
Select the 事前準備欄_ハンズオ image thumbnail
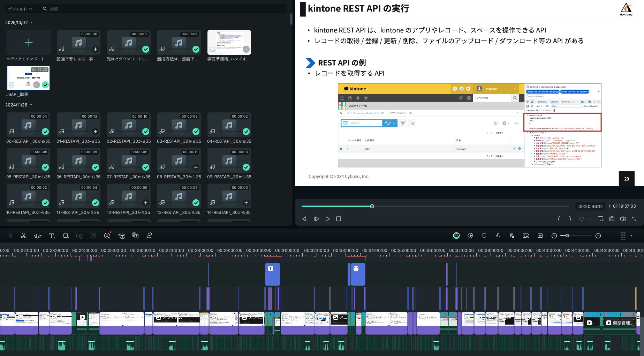[x=229, y=42]
